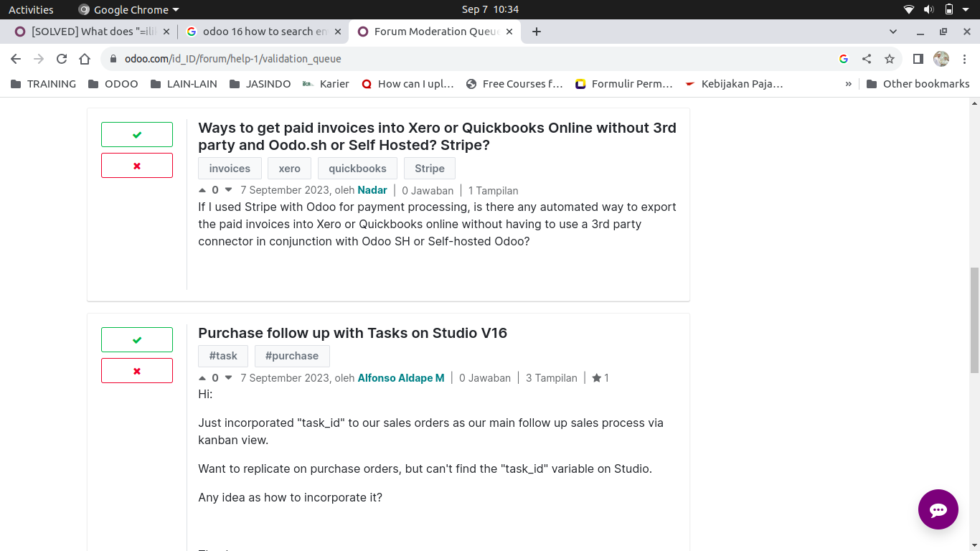The height and width of the screenshot is (551, 980).
Task: Upvote the Xero invoices question
Action: tap(202, 190)
